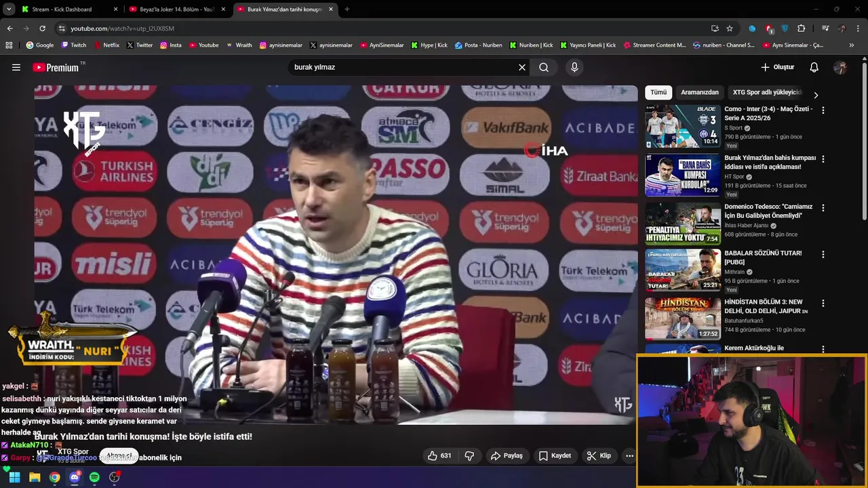Open options menu for Como - Inter video
Screen dimensions: 868x488
pyautogui.click(x=823, y=110)
